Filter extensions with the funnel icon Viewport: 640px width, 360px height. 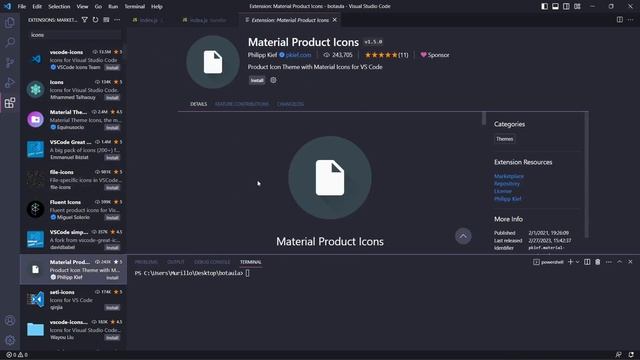[x=84, y=20]
